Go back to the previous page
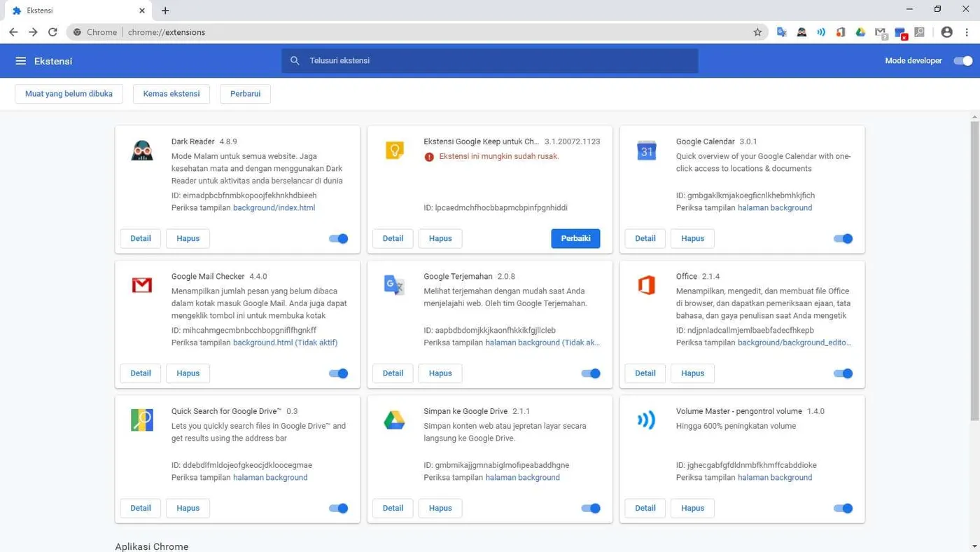 click(x=13, y=32)
